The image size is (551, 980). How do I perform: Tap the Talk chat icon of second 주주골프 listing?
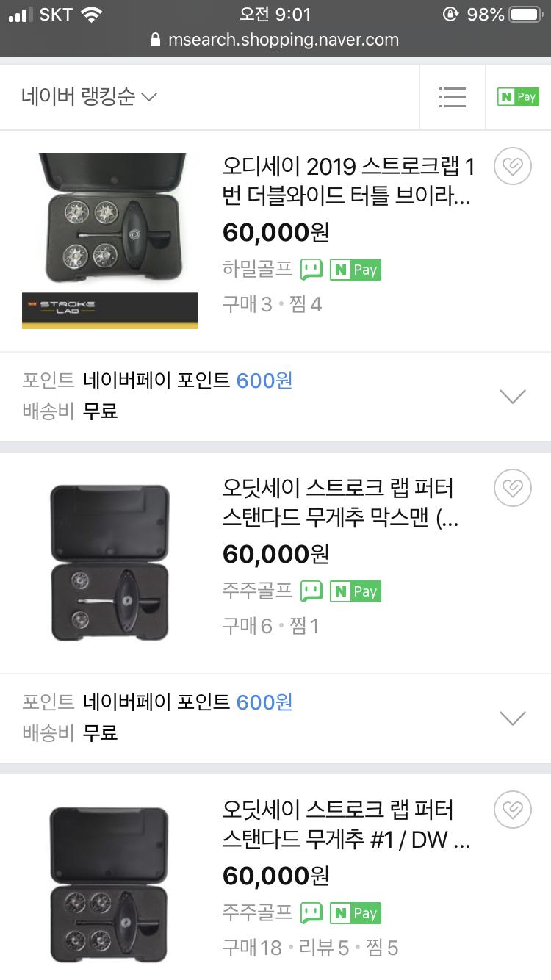click(x=311, y=591)
